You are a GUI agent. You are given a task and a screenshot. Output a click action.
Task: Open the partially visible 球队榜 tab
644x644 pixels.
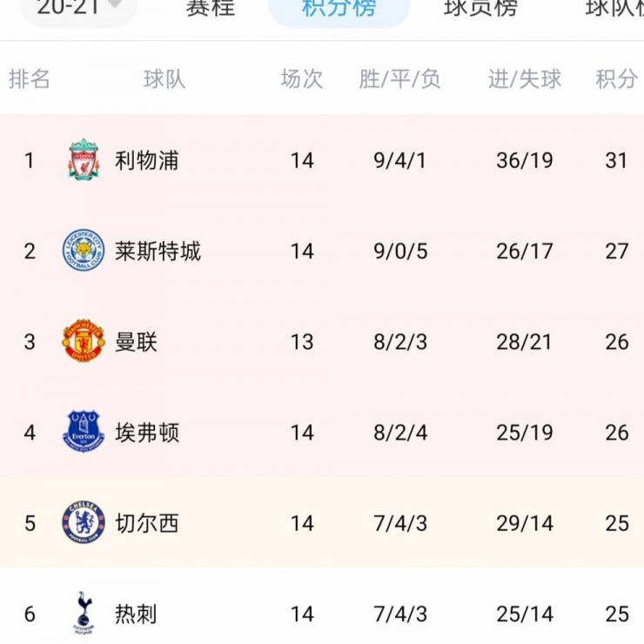click(614, 8)
